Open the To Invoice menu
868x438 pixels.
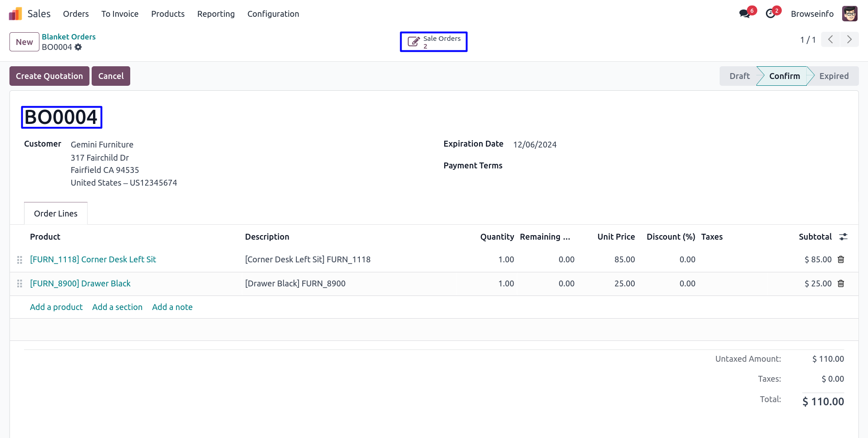pos(120,14)
